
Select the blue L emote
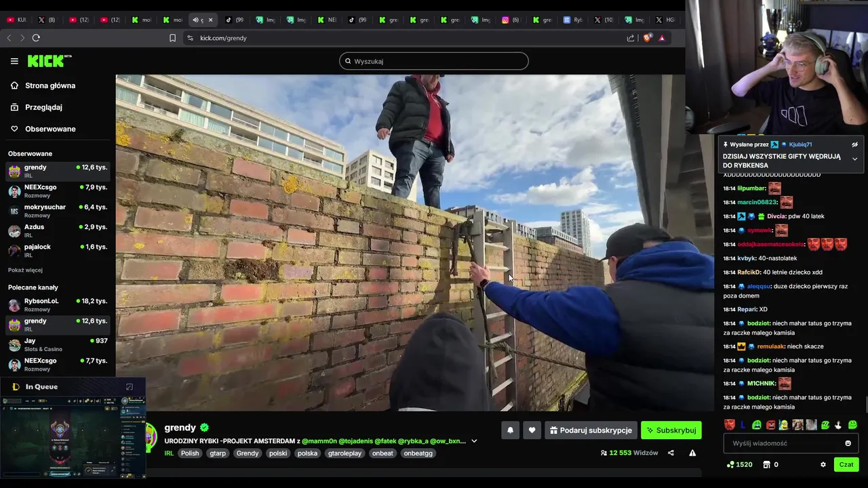coord(743,425)
